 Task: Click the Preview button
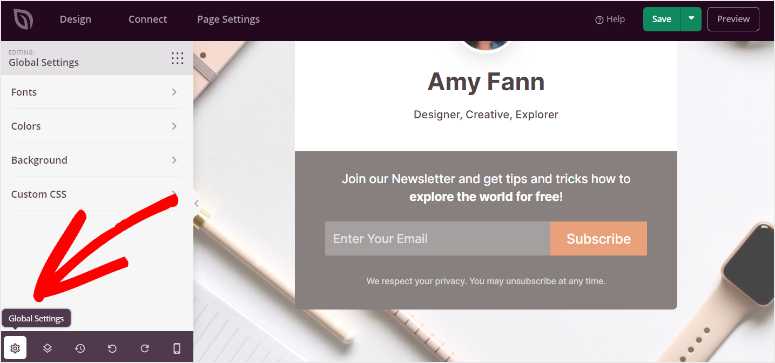(733, 19)
